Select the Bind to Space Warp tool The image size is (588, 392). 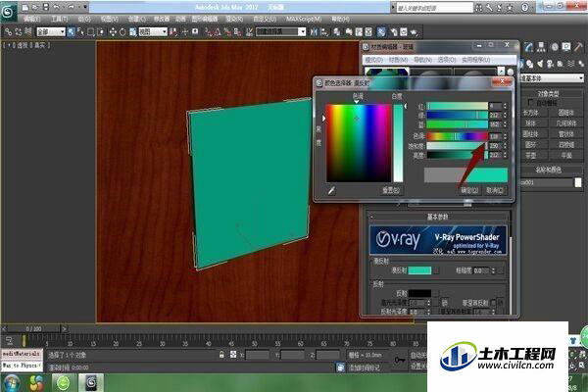coord(27,32)
